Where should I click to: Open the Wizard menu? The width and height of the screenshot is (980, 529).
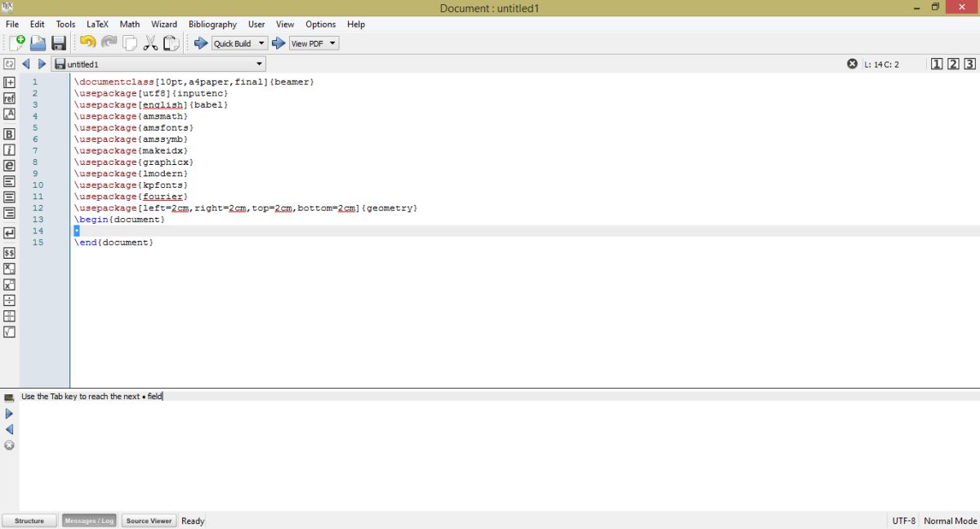coord(164,24)
